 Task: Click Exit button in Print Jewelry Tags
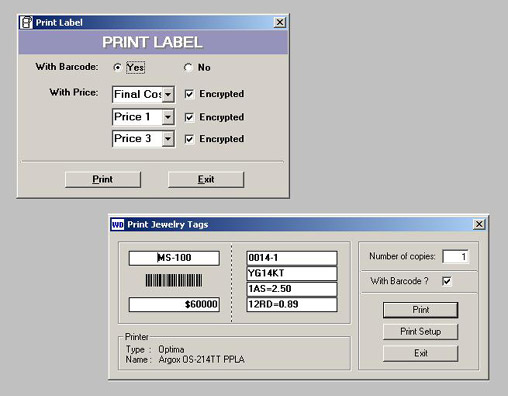[421, 353]
